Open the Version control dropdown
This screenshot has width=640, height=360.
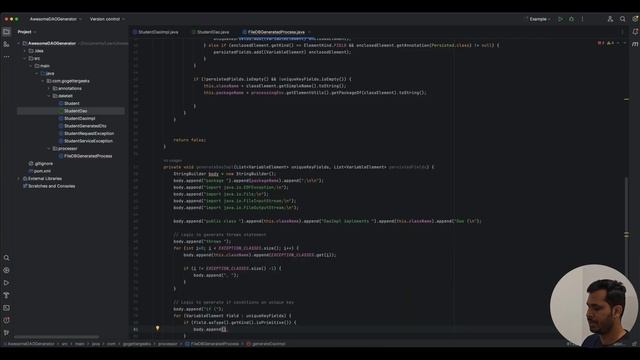(107, 19)
